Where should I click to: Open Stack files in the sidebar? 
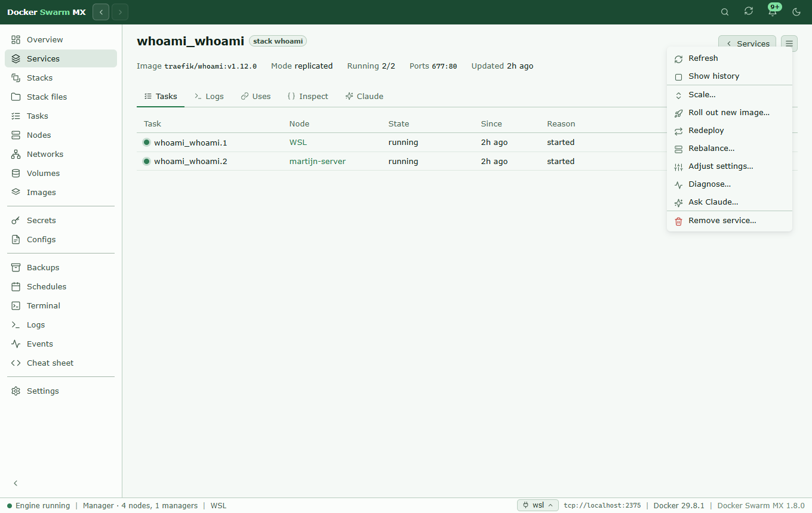(61, 97)
